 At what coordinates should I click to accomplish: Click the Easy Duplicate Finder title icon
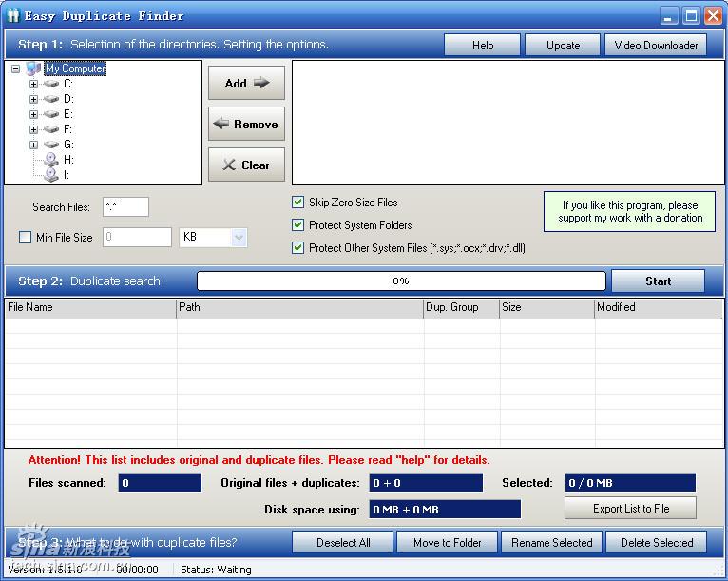[13, 16]
